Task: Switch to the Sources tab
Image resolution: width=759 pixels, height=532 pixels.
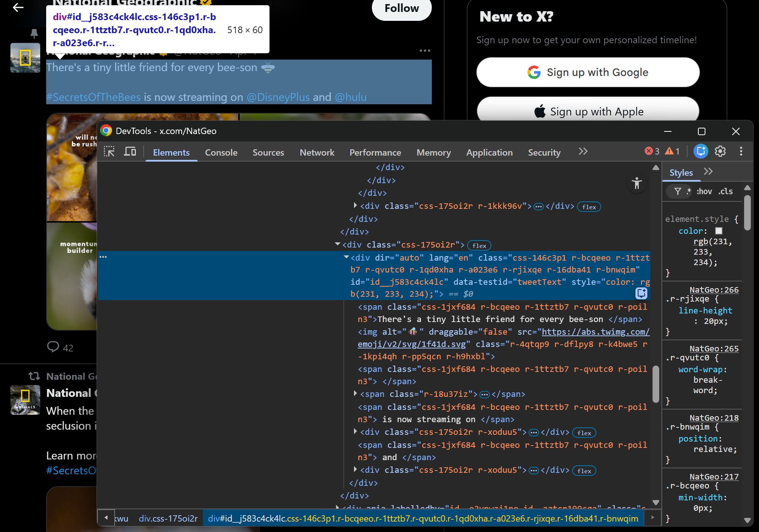Action: [x=268, y=152]
